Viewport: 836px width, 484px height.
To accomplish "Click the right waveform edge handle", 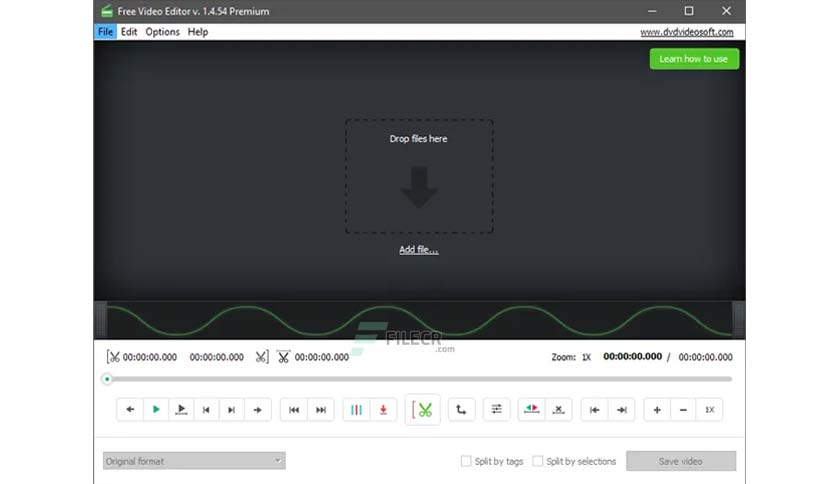I will [738, 320].
